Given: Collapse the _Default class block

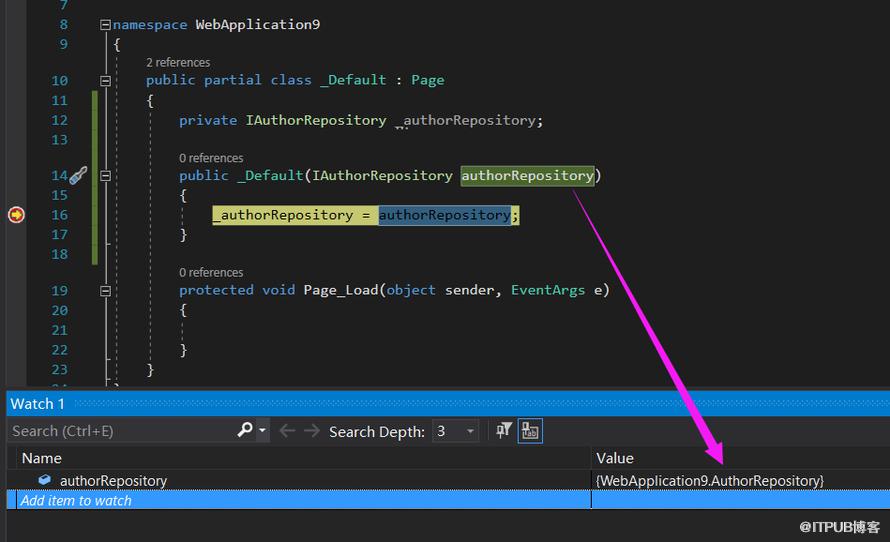Looking at the screenshot, I should point(105,81).
